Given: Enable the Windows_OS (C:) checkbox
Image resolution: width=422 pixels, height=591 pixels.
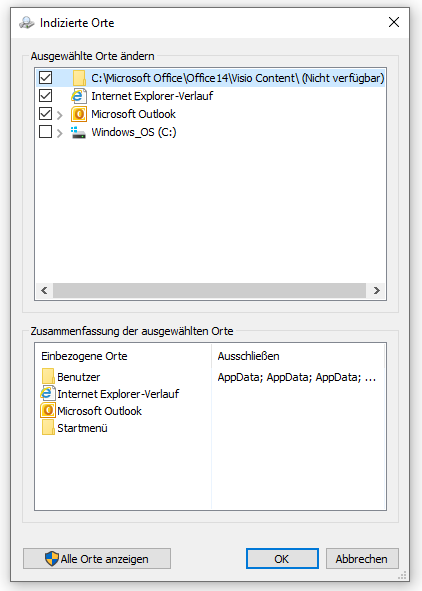Looking at the screenshot, I should pos(46,132).
